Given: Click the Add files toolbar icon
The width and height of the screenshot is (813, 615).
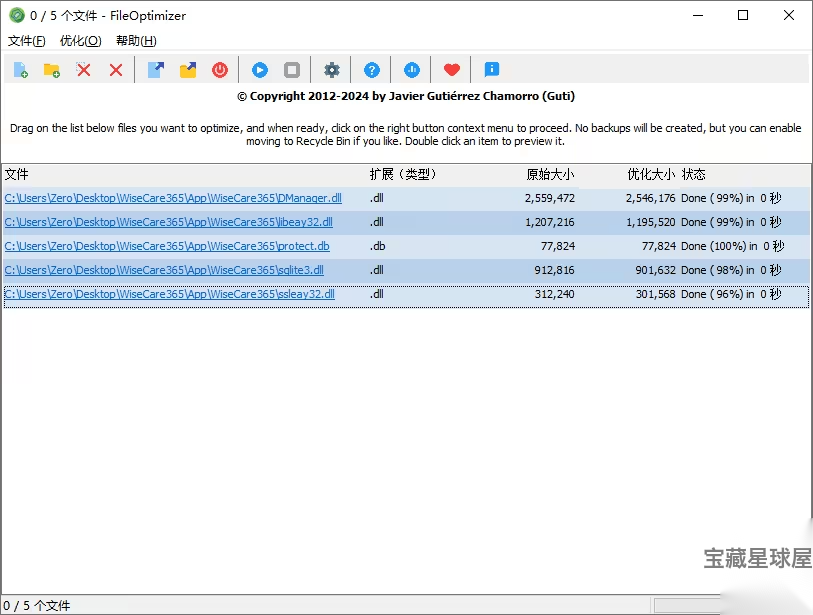Looking at the screenshot, I should click(21, 69).
